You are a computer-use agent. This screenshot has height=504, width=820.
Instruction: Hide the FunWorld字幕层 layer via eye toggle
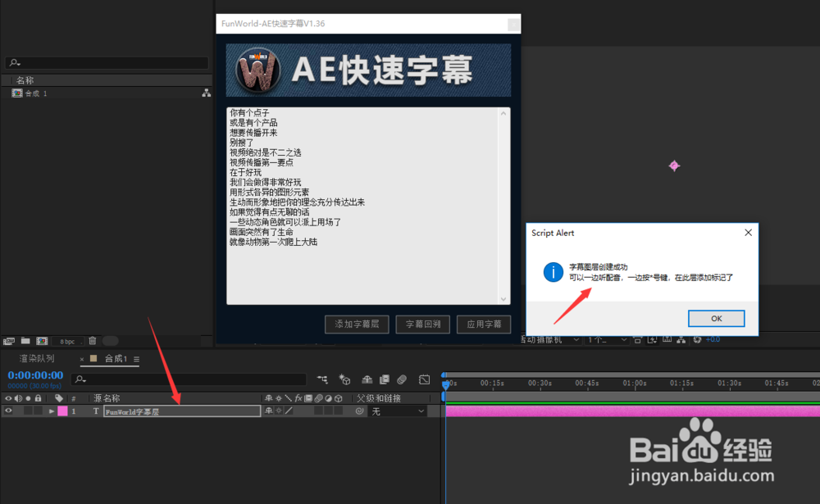point(8,411)
